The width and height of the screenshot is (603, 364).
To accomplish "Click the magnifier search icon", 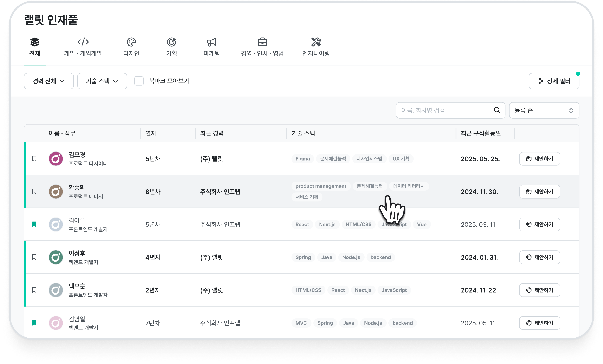I will pyautogui.click(x=497, y=110).
